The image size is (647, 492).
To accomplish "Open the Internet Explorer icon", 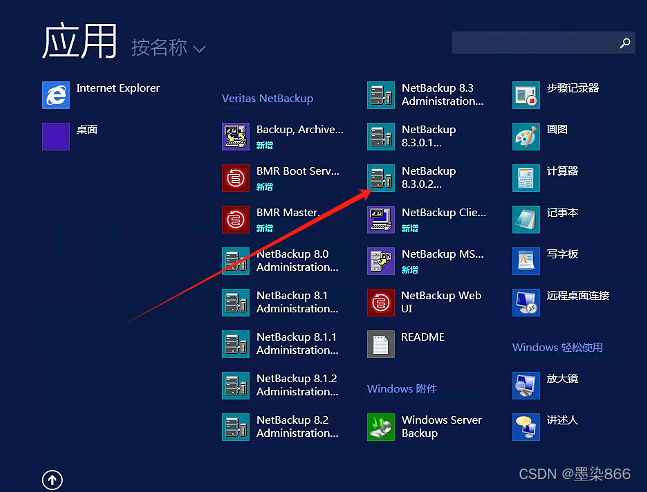I will coord(56,95).
